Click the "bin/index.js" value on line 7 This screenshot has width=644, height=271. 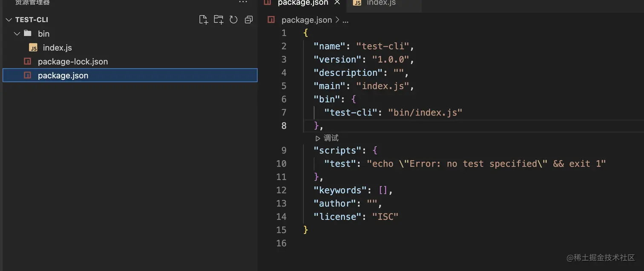[x=425, y=112]
